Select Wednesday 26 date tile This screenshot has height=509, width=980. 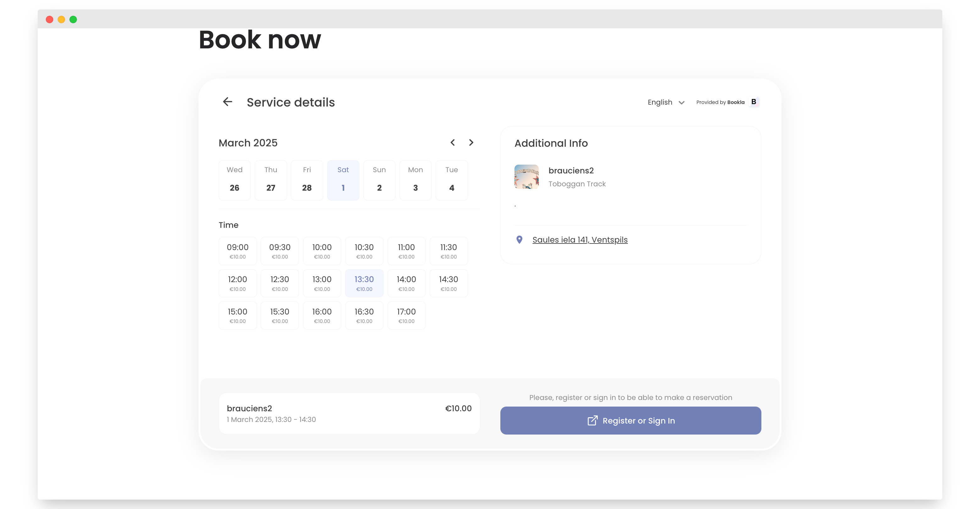tap(234, 180)
